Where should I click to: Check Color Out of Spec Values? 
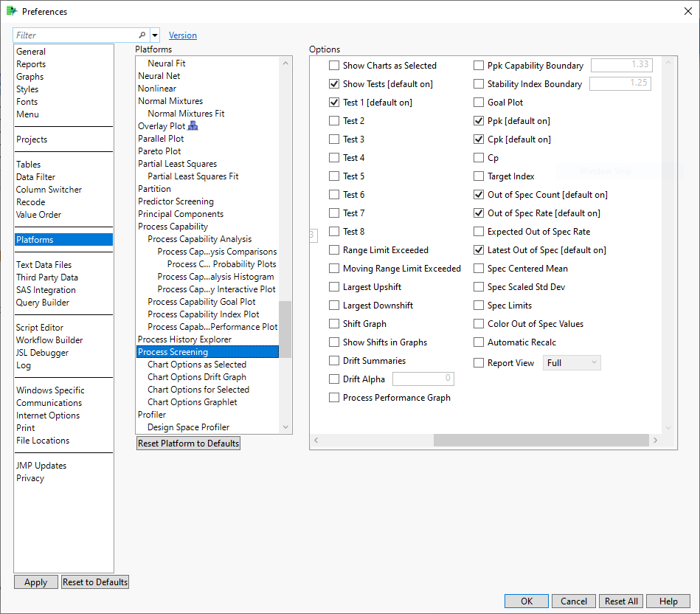[479, 324]
